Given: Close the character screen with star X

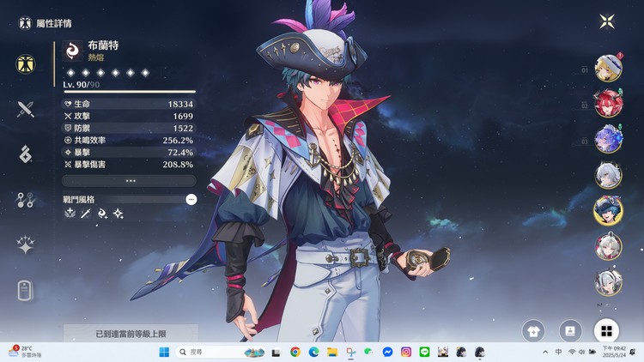Looking at the screenshot, I should point(607,21).
